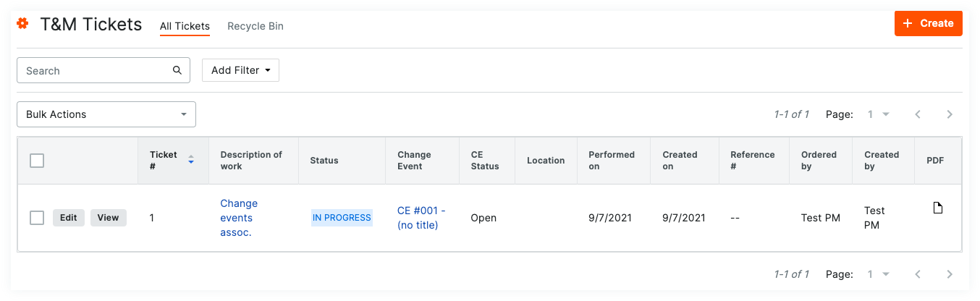Click into the Search input field
The height and width of the screenshot is (301, 980).
click(94, 71)
